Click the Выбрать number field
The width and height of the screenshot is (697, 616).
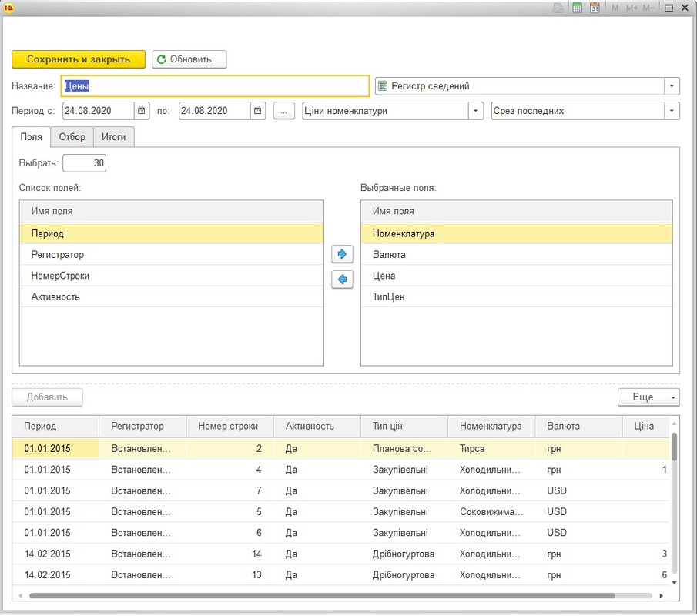(84, 163)
